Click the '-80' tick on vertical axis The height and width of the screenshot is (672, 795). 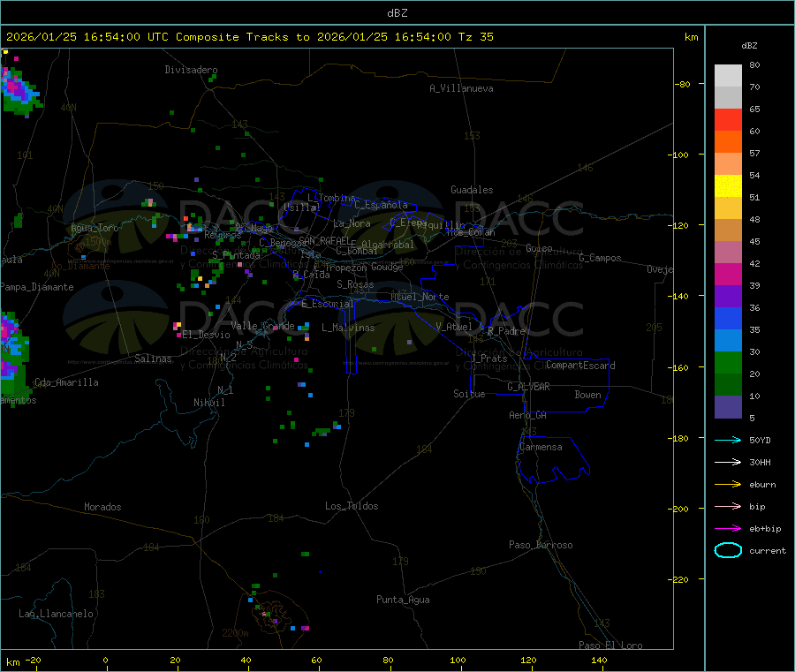click(x=683, y=84)
